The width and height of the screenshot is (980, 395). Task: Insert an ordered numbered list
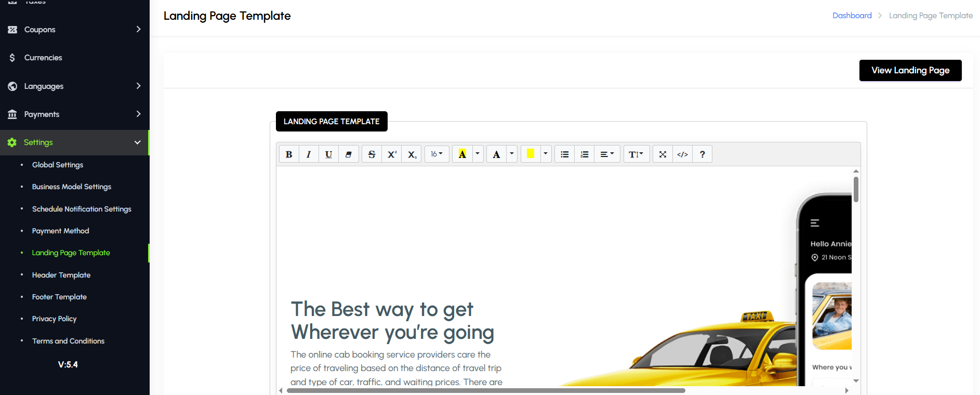tap(585, 154)
